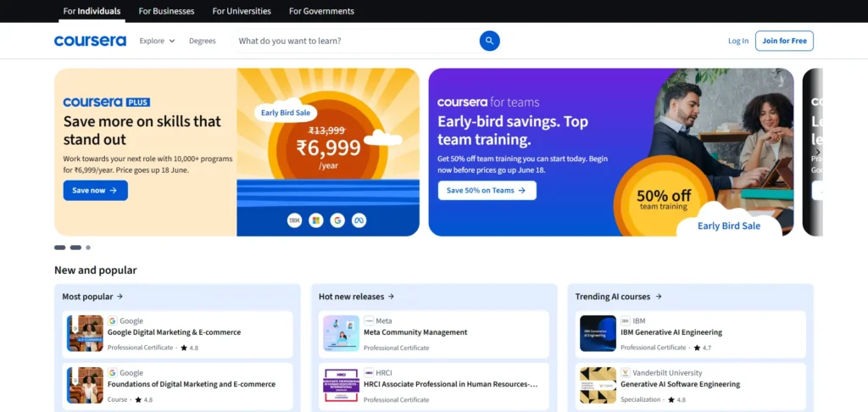Click the Google logo on Coursera Plus banner
Screen dimensions: 868x412
tap(337, 220)
